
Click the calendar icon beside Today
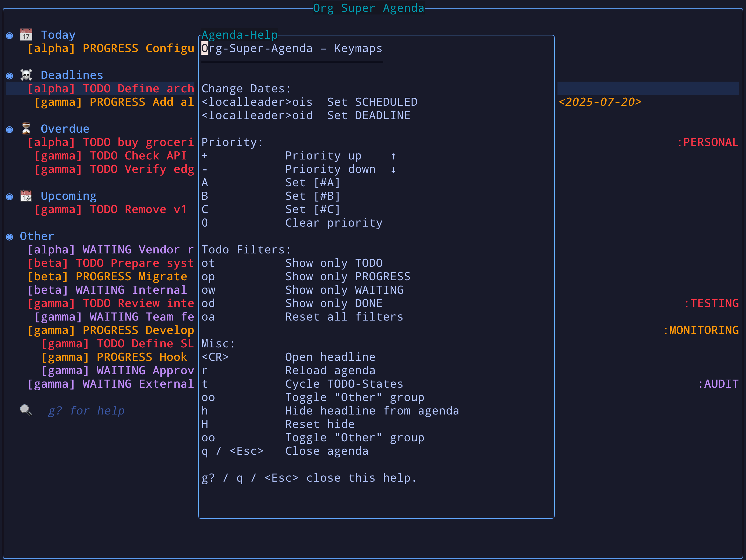(26, 35)
